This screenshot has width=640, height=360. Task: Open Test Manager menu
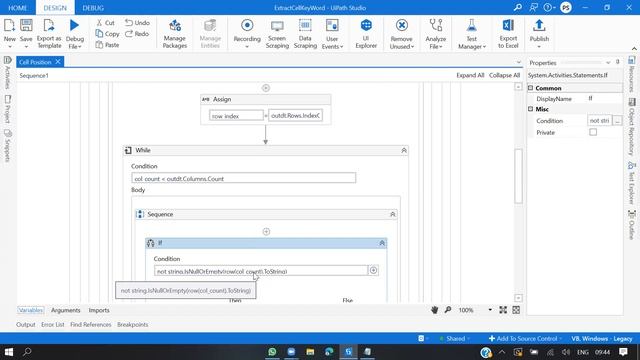(x=471, y=33)
